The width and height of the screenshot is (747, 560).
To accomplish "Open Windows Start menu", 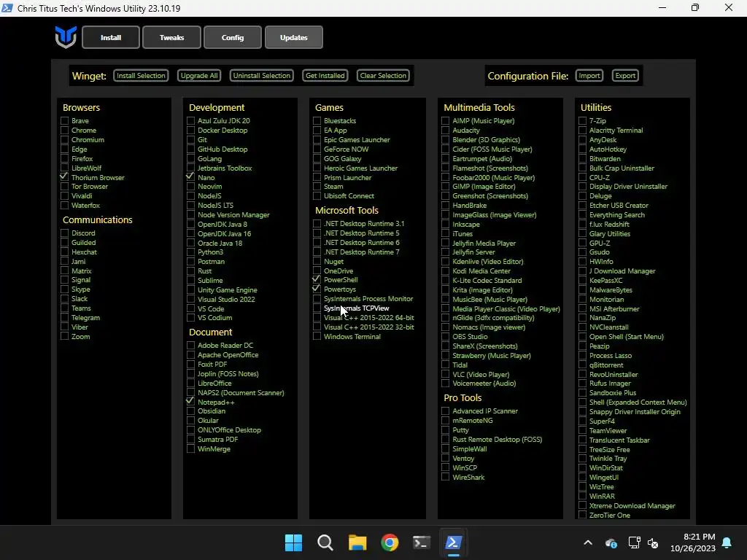I will (x=293, y=542).
